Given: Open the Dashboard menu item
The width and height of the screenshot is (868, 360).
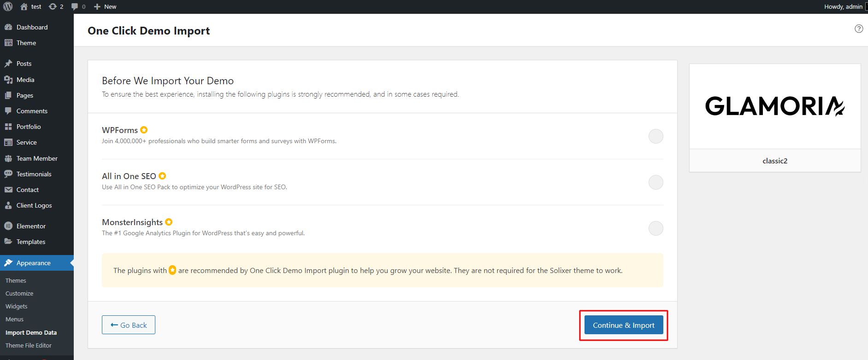Looking at the screenshot, I should [37, 27].
